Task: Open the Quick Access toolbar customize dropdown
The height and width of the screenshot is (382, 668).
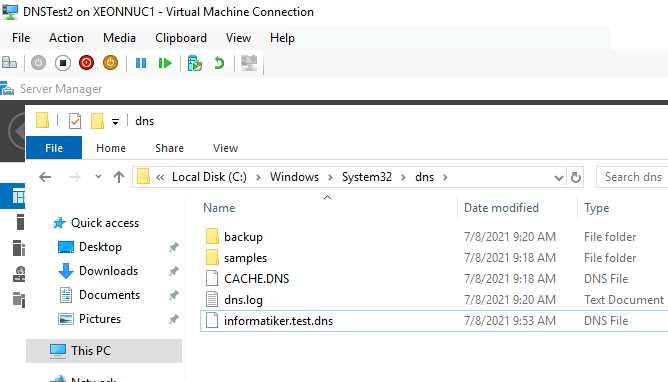Action: pos(115,122)
